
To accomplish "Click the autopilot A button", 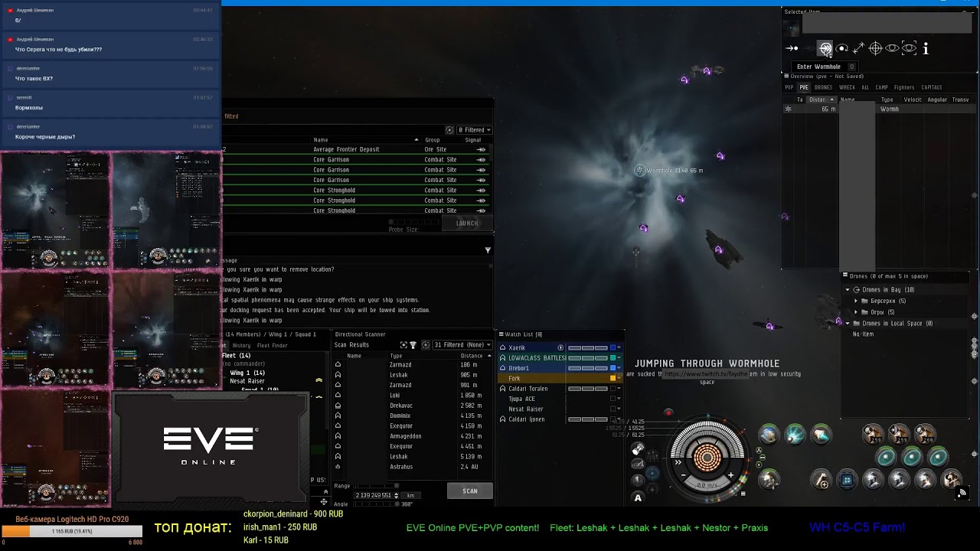I will point(638,498).
